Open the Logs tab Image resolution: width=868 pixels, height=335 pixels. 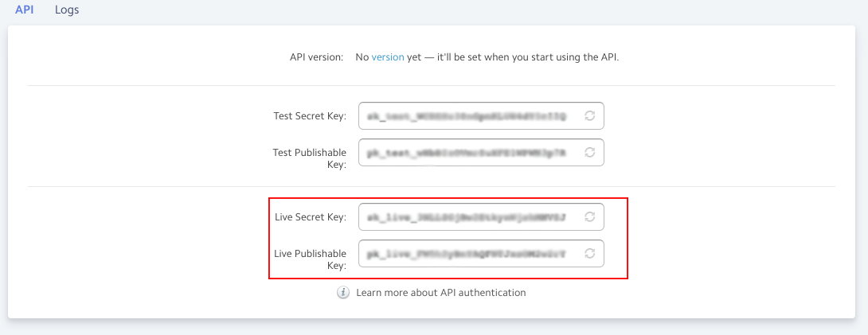[x=67, y=10]
